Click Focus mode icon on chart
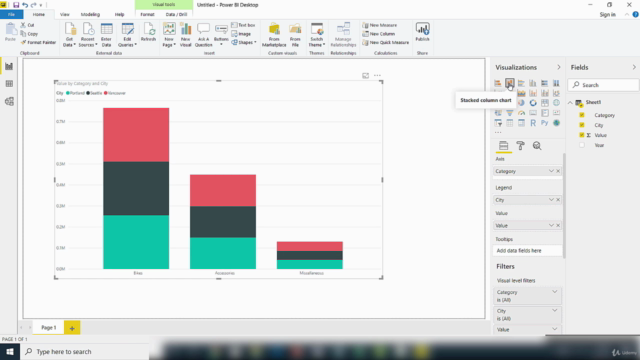Image resolution: width=640 pixels, height=360 pixels. tap(365, 76)
